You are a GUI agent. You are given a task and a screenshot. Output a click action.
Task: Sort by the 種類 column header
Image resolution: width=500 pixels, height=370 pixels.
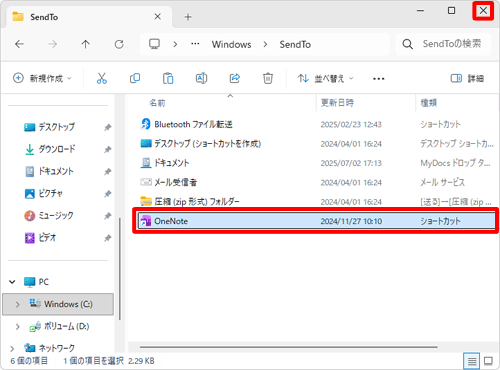(x=429, y=103)
